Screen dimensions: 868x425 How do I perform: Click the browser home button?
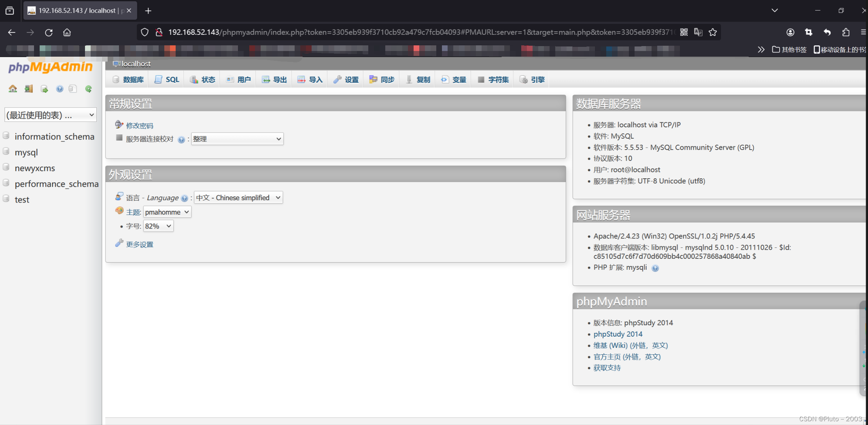pyautogui.click(x=67, y=32)
